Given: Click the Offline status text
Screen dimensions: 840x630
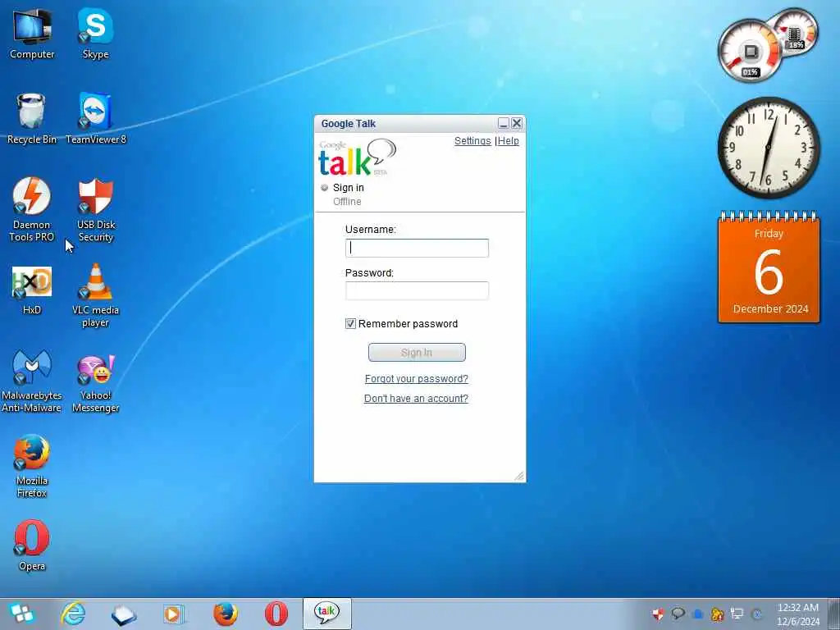Looking at the screenshot, I should click(x=347, y=202).
